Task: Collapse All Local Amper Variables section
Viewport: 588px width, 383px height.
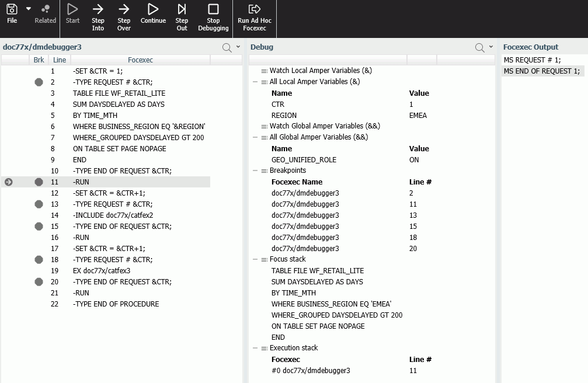Action: point(255,82)
